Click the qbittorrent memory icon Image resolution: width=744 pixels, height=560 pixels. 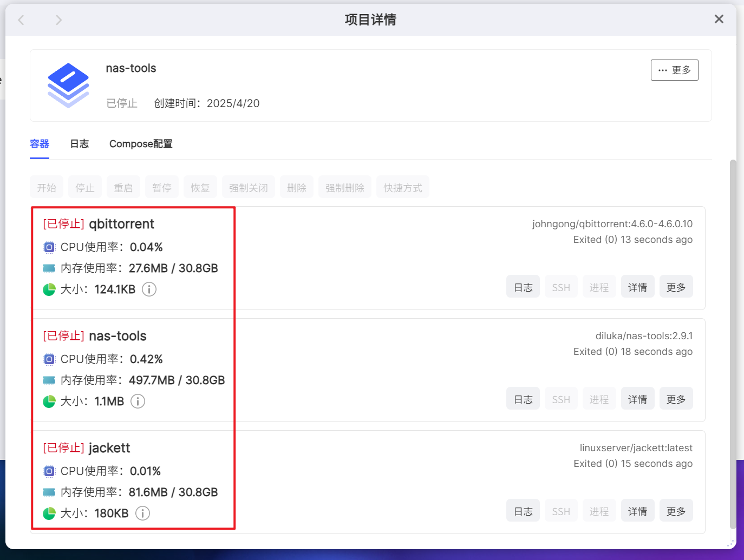pos(49,268)
